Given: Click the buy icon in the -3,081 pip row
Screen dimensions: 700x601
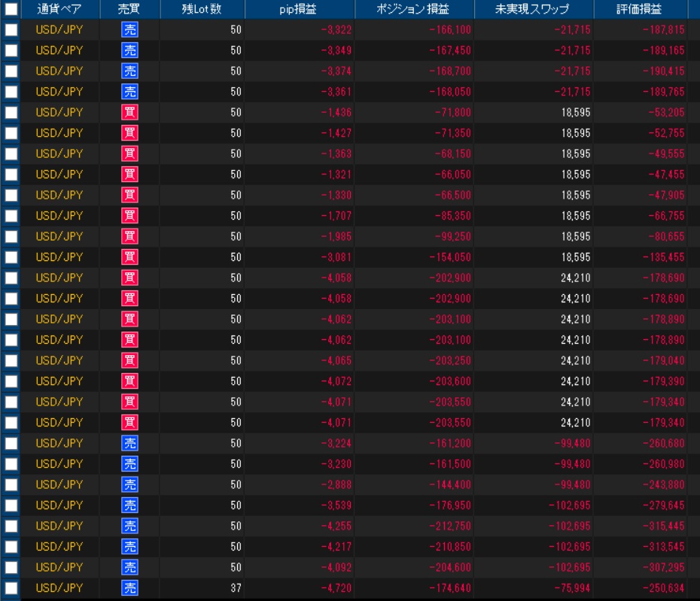Looking at the screenshot, I should [x=129, y=257].
